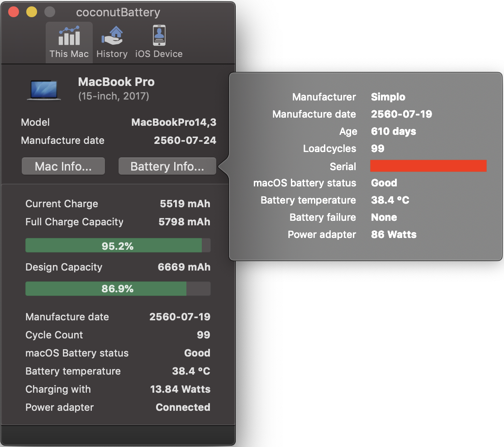Click the 86.9% design capacity bar
Viewport: 504px width, 447px height.
(118, 289)
